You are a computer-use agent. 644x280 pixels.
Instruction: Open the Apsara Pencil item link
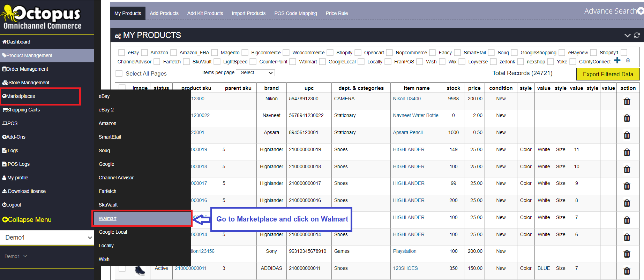coord(408,132)
